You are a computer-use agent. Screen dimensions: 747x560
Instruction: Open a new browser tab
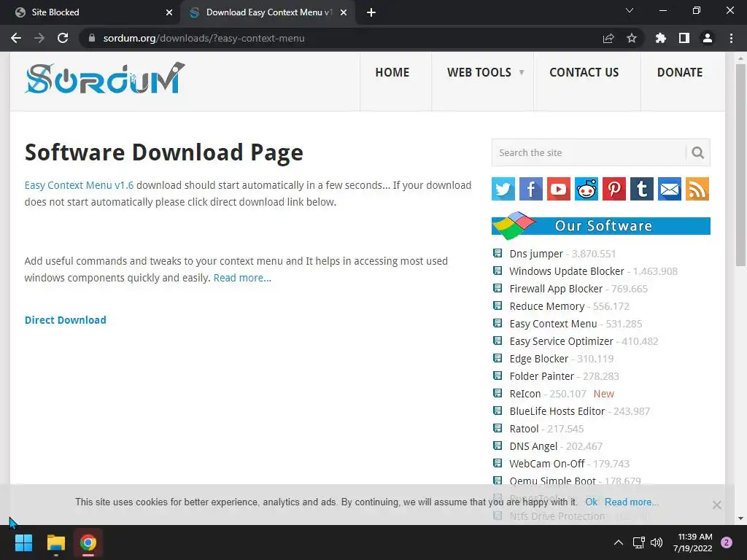tap(371, 12)
